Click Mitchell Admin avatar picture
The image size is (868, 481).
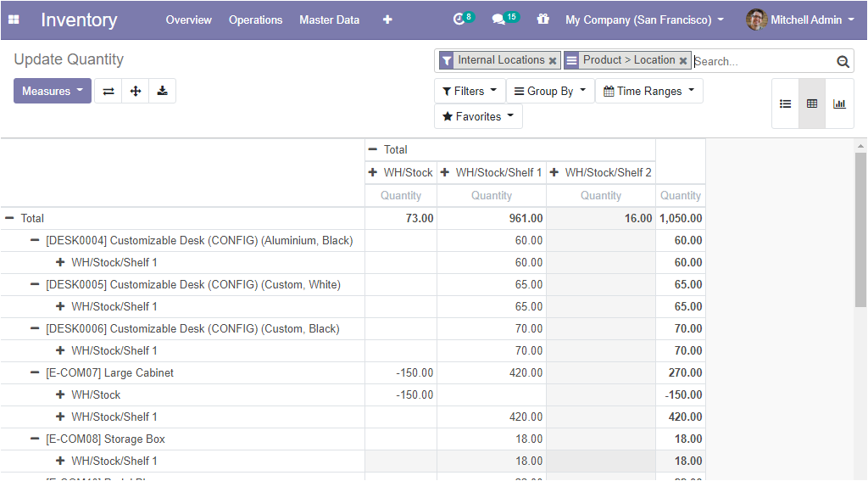(756, 20)
